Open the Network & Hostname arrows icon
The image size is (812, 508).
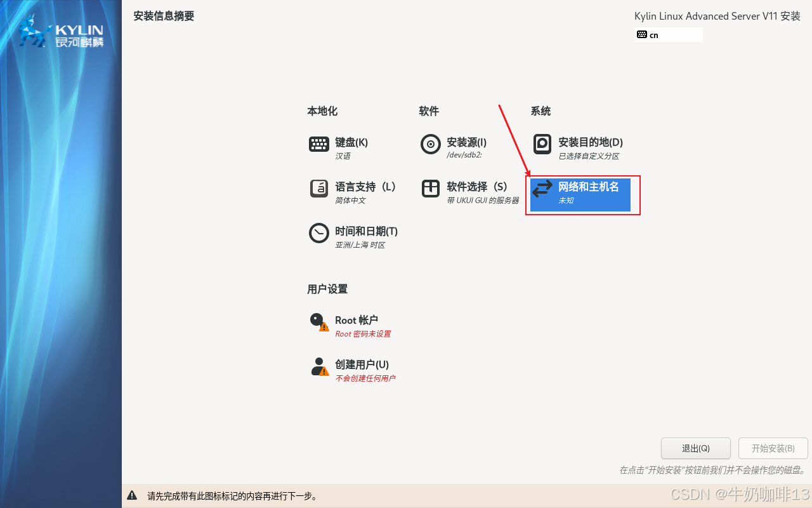coord(542,189)
